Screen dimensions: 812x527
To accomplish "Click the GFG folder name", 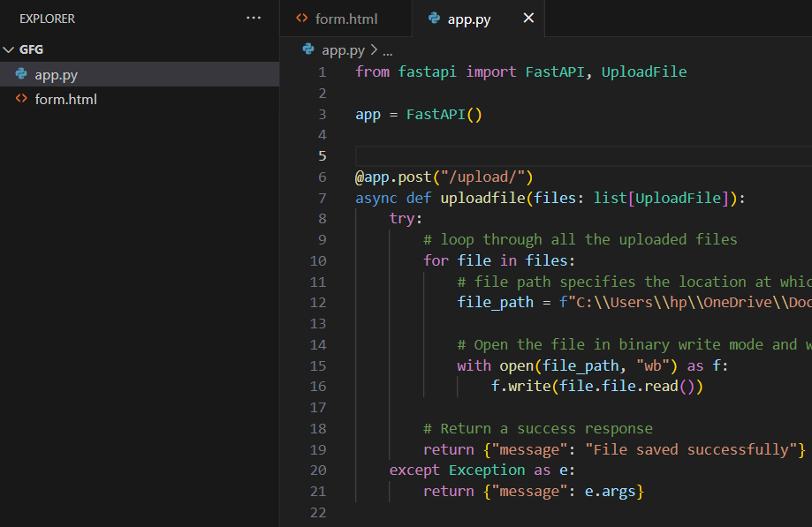I will pos(32,50).
